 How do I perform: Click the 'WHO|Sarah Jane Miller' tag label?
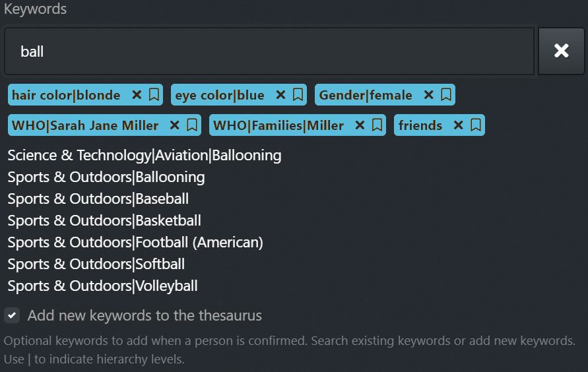85,125
